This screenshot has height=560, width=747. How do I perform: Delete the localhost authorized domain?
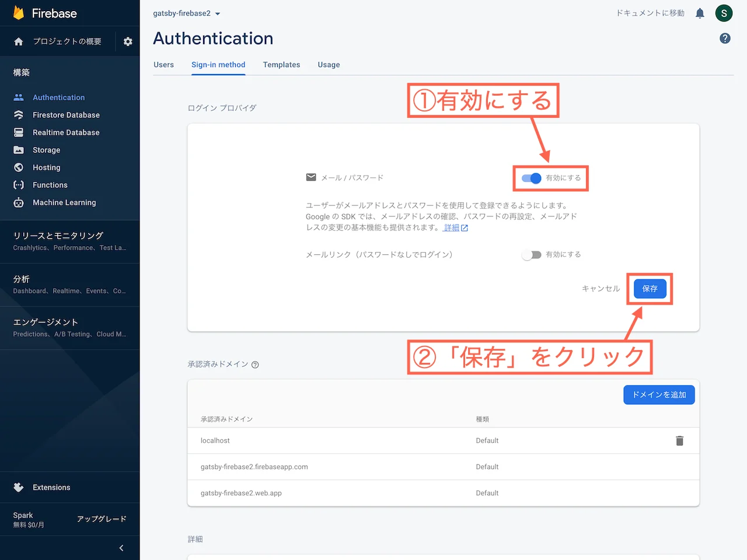[679, 440]
